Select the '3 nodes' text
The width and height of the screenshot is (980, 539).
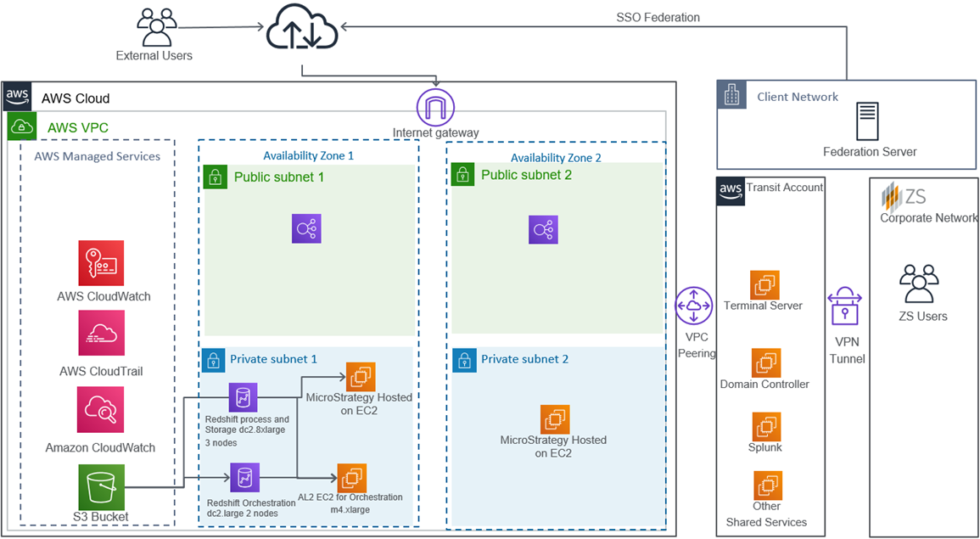[221, 443]
